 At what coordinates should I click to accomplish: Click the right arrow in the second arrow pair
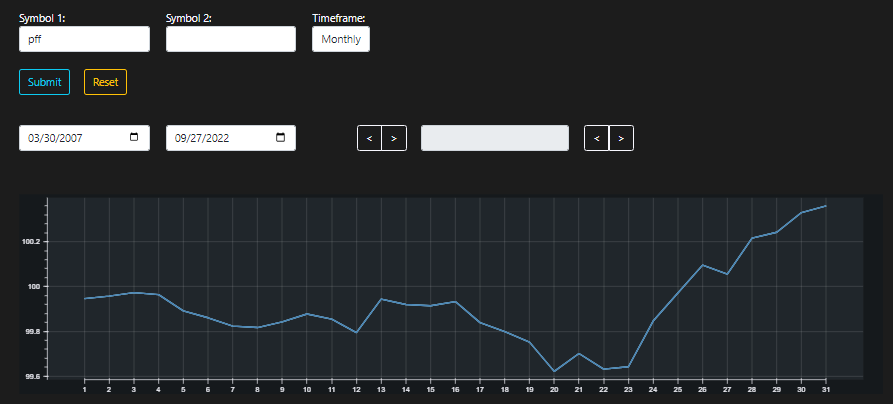tap(621, 138)
